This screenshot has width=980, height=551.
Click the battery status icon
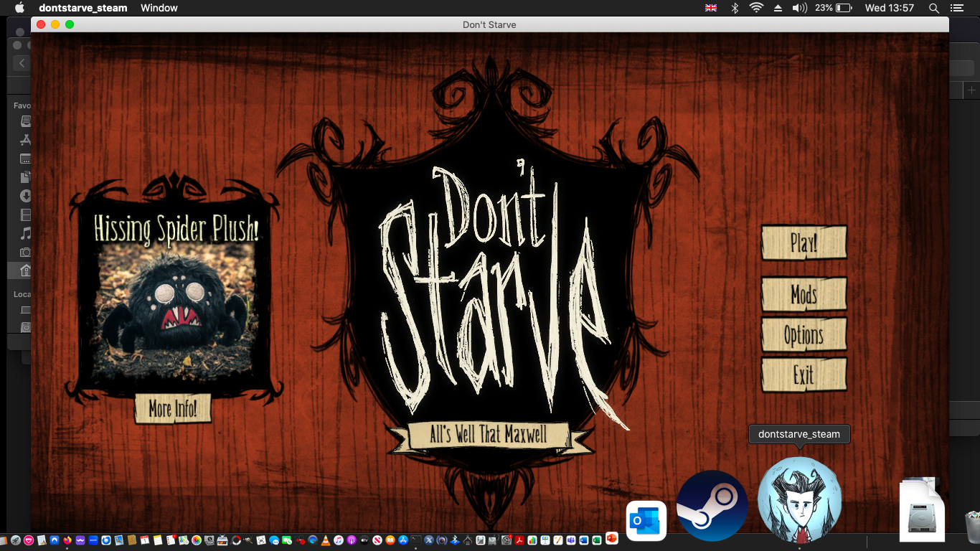844,8
